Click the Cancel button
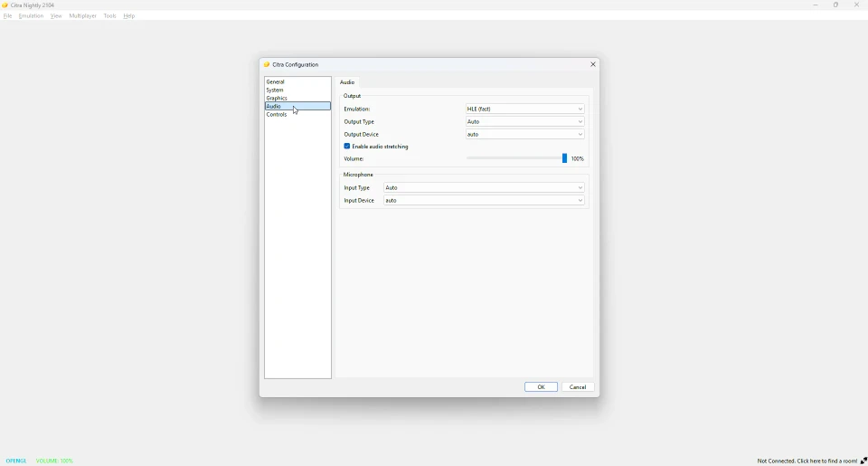The width and height of the screenshot is (868, 466). (578, 387)
